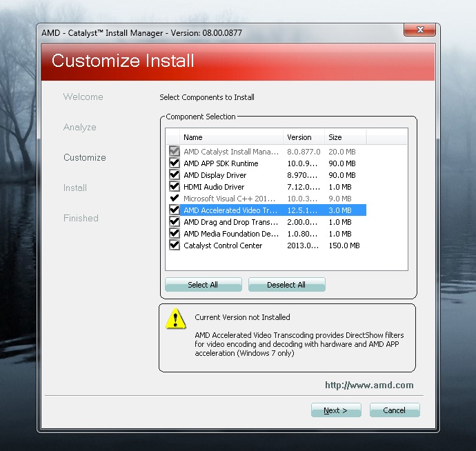Select the Finished step in sidebar
Image resolution: width=476 pixels, height=451 pixels.
point(81,218)
